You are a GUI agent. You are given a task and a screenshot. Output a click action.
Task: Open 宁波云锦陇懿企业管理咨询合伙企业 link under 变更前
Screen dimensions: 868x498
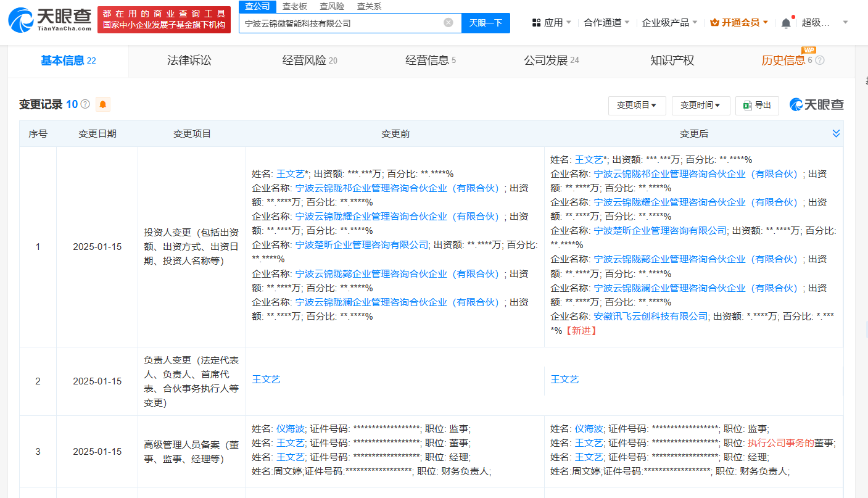(x=397, y=273)
